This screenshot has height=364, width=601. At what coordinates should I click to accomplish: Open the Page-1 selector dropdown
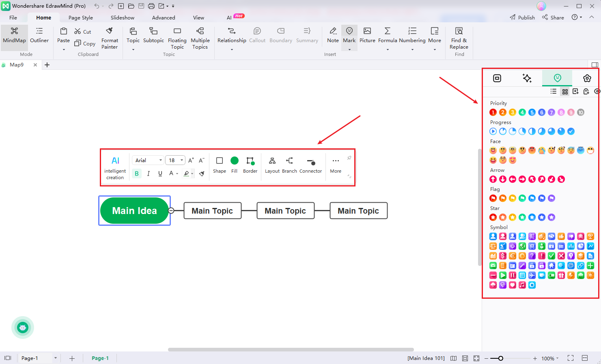pos(56,358)
